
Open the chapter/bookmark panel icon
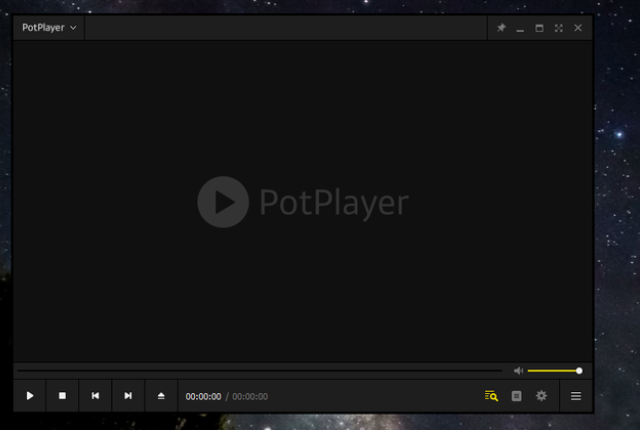[516, 396]
